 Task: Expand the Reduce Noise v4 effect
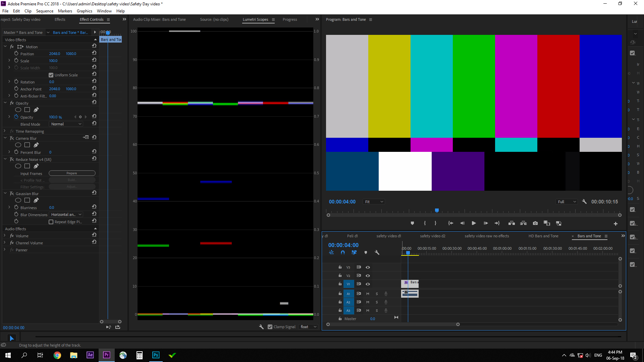pos(5,159)
